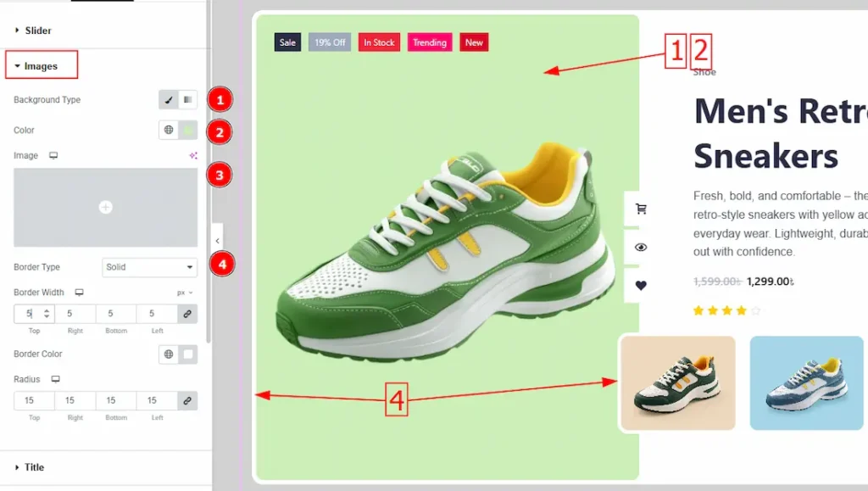Select the classic background type brush icon
Viewport: 868px width, 491px height.
pyautogui.click(x=169, y=100)
